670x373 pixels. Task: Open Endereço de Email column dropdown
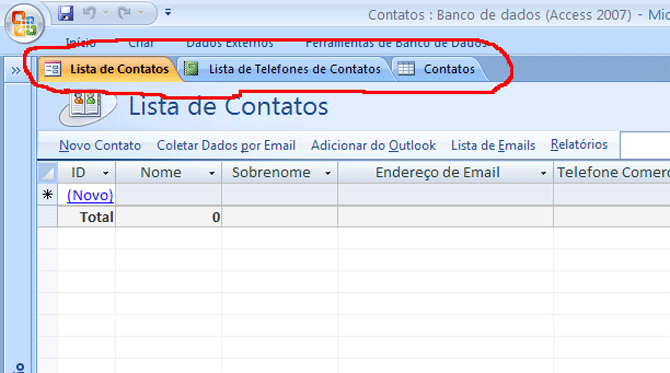[x=543, y=173]
